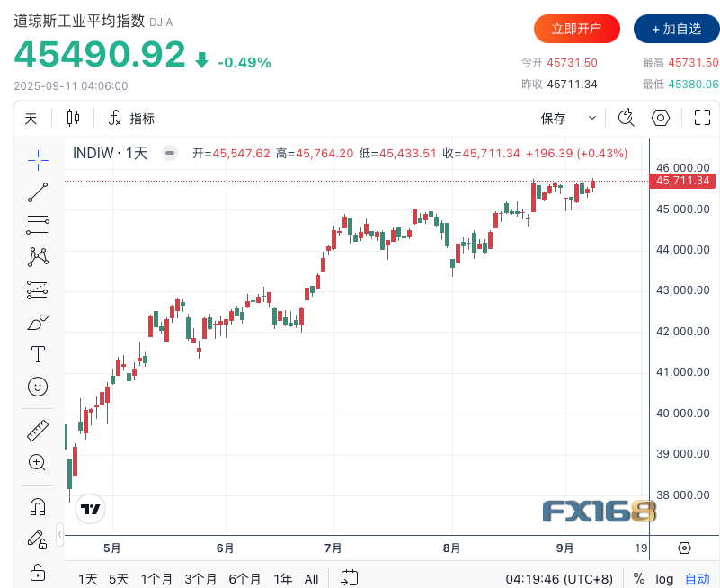Viewport: 720px width, 588px height.
Task: Toggle magnet mode for drawings
Action: click(38, 507)
